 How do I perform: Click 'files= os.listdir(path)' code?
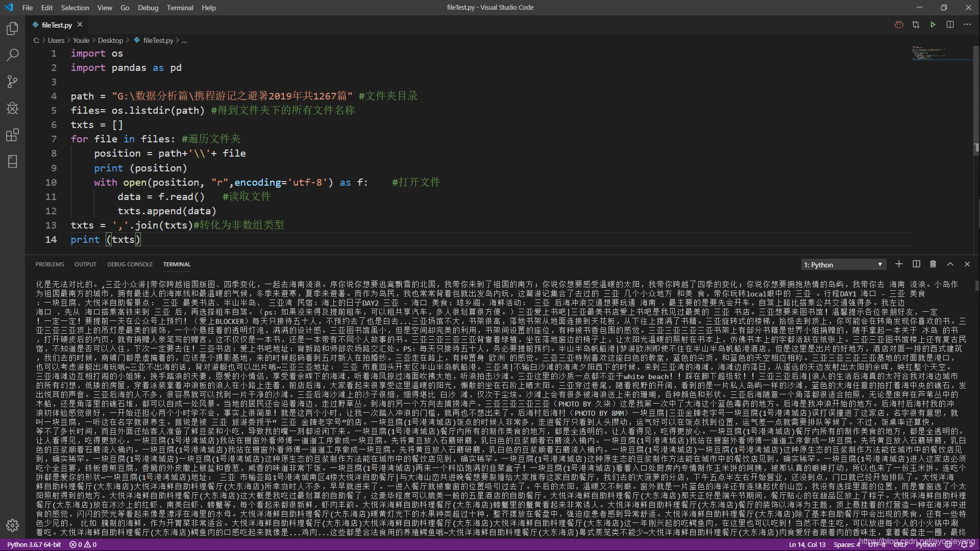coord(137,110)
